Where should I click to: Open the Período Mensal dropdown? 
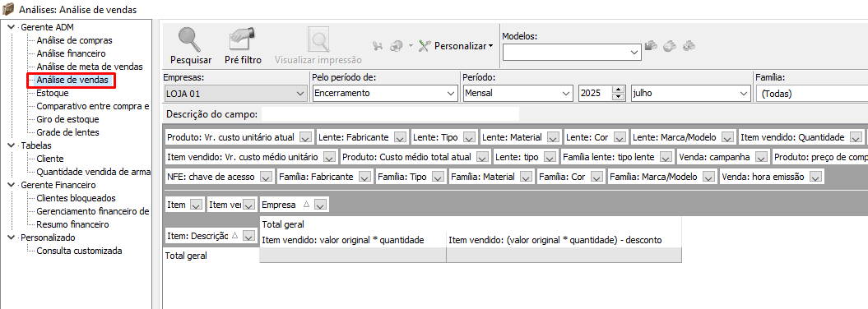click(x=518, y=94)
